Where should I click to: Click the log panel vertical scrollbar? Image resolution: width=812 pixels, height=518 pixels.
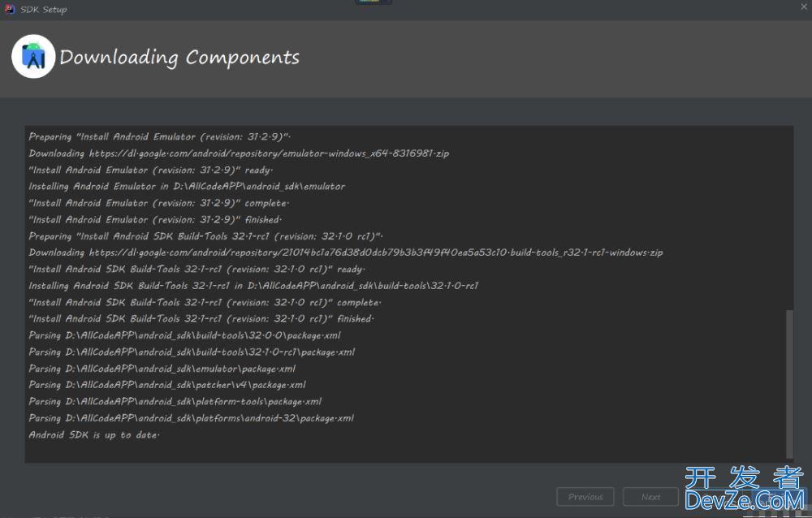point(789,384)
